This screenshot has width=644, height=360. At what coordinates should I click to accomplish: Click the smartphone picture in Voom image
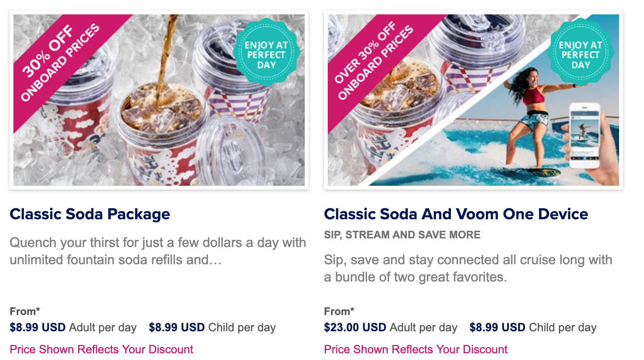(x=586, y=137)
